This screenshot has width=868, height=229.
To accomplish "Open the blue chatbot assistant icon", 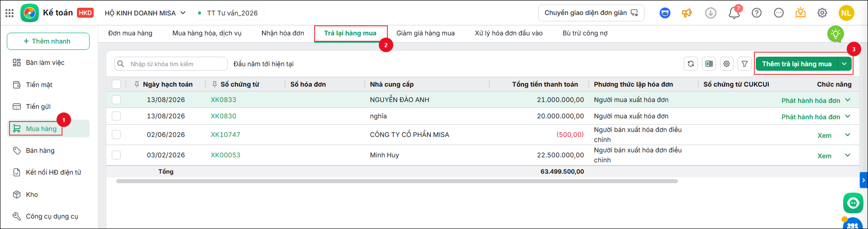I will click(665, 13).
